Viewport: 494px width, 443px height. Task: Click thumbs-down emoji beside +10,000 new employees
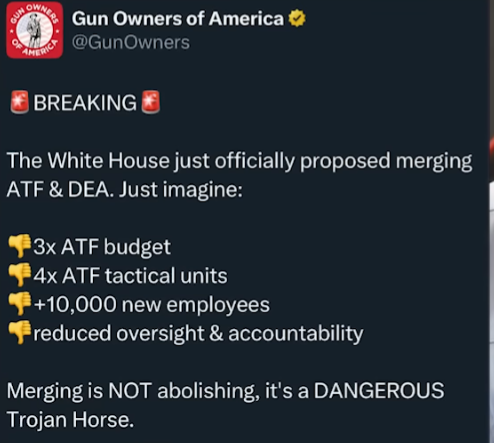pos(19,304)
